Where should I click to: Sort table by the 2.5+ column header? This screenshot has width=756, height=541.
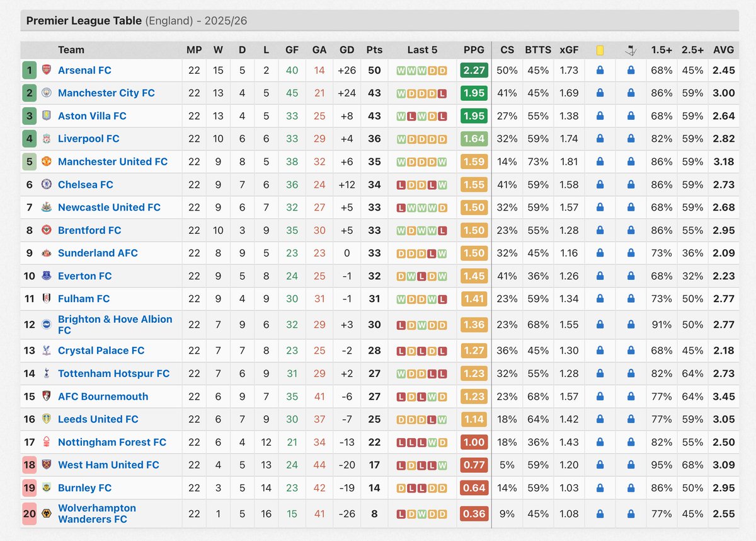point(692,50)
